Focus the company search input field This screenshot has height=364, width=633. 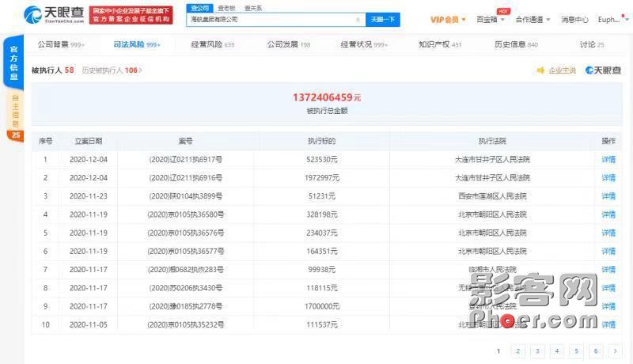coord(275,19)
